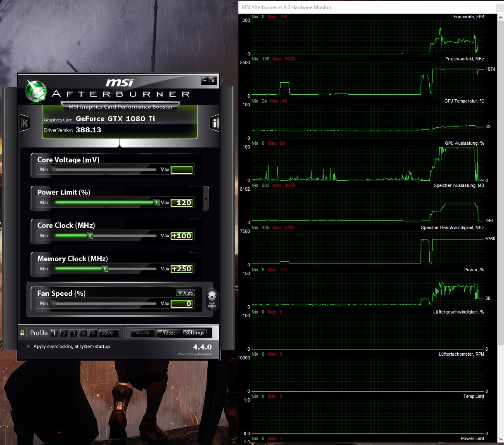
Task: Open MSI Kombustor via the K button
Action: (x=25, y=123)
